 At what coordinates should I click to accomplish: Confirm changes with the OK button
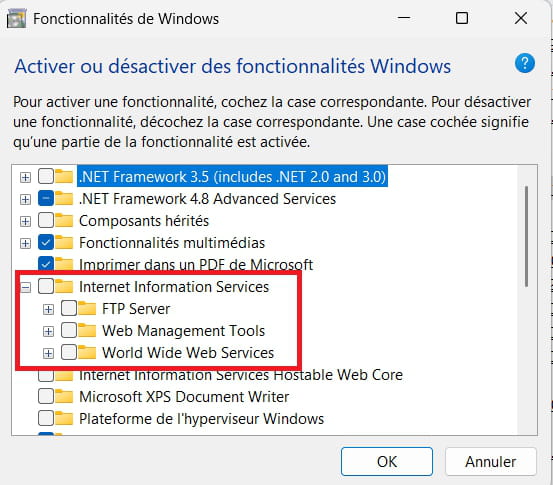387,461
